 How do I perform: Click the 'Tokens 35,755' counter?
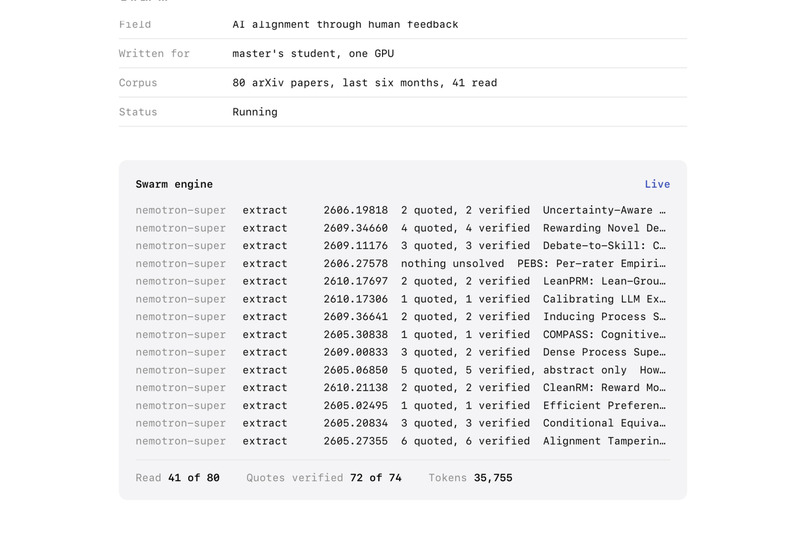click(470, 477)
